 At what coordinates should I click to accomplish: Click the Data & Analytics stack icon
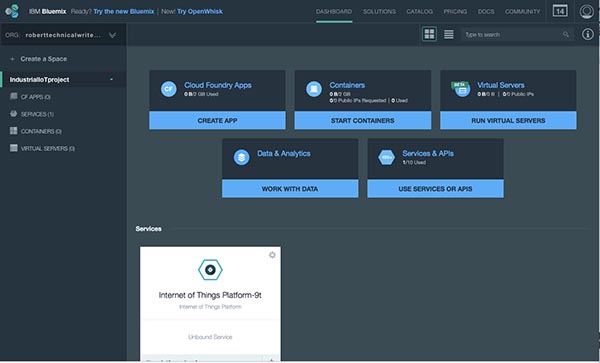click(x=241, y=157)
